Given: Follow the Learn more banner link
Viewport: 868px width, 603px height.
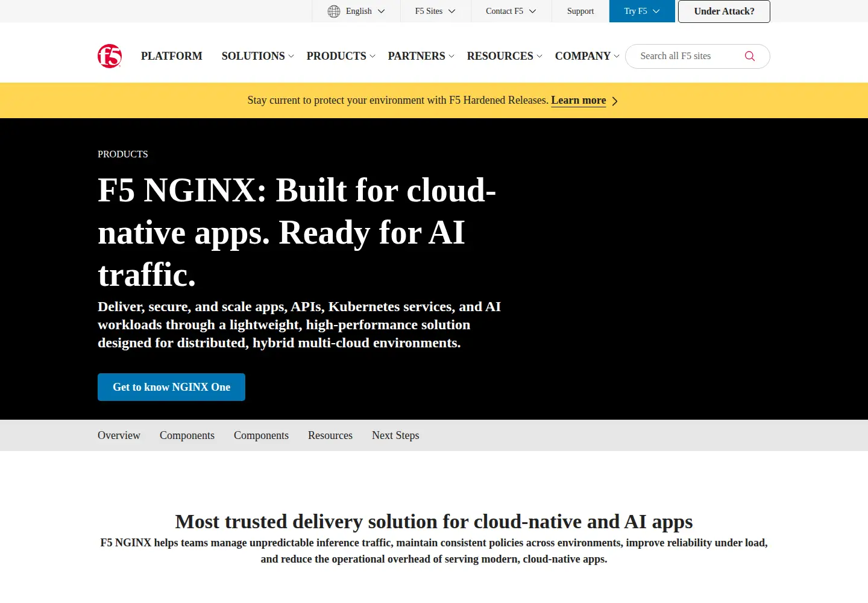Looking at the screenshot, I should tap(579, 101).
